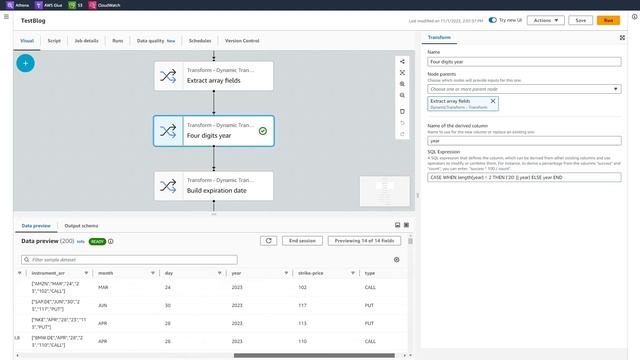Open the Schedules tab
This screenshot has width=640, height=360.
200,41
